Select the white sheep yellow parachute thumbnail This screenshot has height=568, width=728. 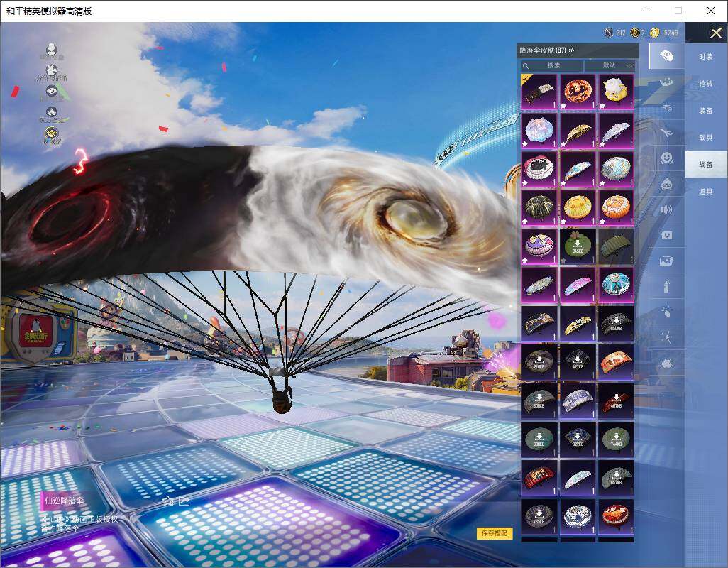tap(616, 92)
